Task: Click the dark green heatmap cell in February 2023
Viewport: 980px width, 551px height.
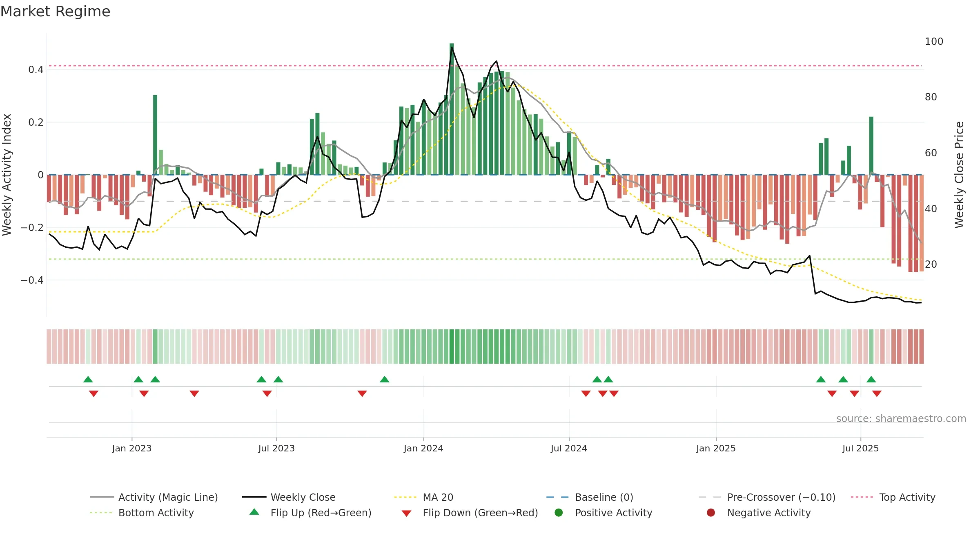Action: tap(155, 347)
